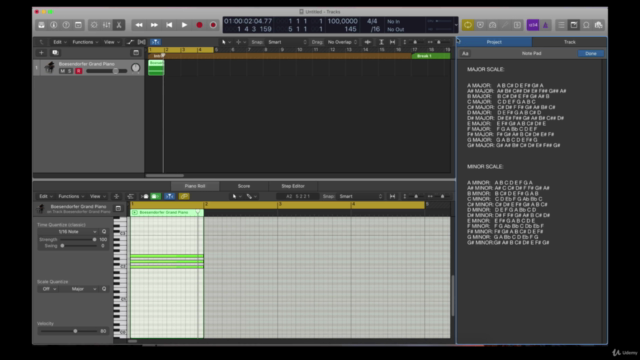Open the Tracks area View menu
This screenshot has width=640, height=360.
(111, 42)
